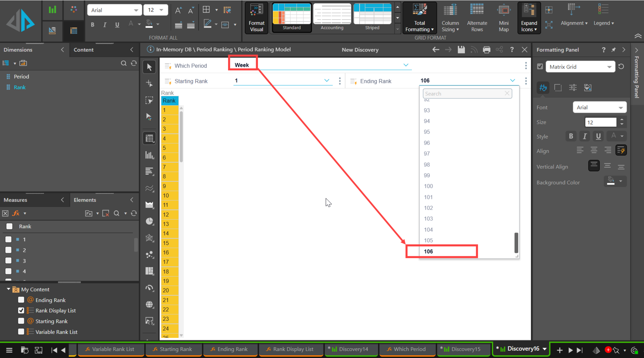Screen dimensions: 644x358
Task: Click the Formatting Panel Size input
Action: (601, 122)
